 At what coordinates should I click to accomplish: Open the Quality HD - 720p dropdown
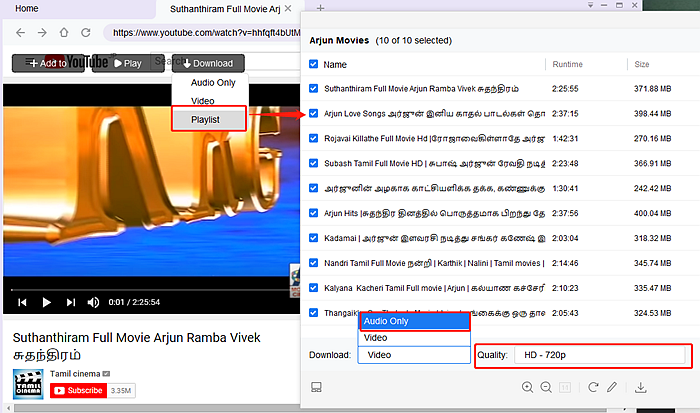click(x=600, y=355)
